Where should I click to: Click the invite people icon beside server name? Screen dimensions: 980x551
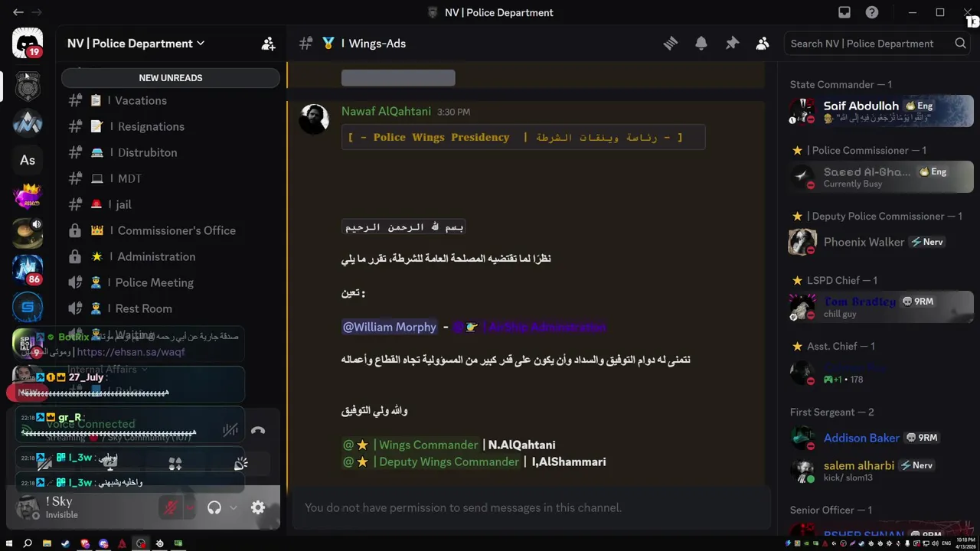pyautogui.click(x=268, y=44)
